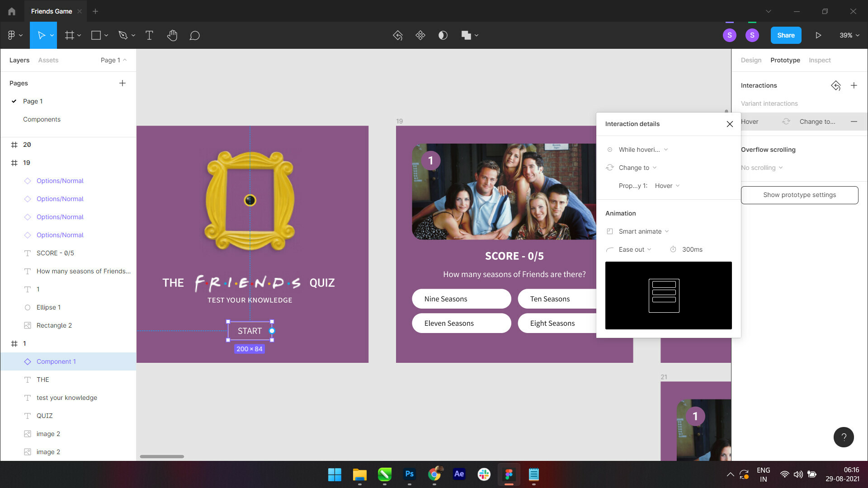
Task: Open File Explorer from taskbar
Action: 360,474
